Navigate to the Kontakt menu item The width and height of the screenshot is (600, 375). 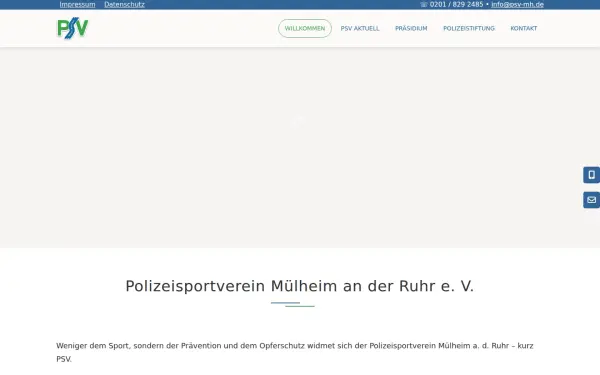(523, 28)
